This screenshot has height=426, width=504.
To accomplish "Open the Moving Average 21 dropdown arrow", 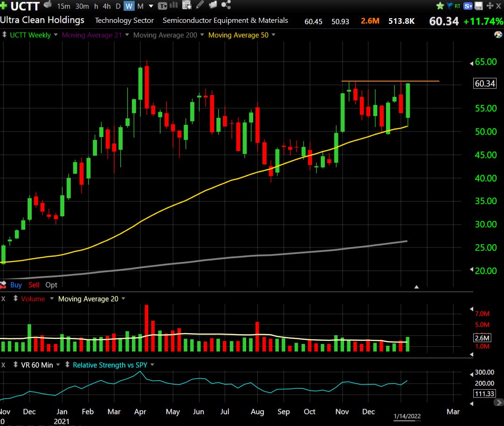I will point(127,34).
